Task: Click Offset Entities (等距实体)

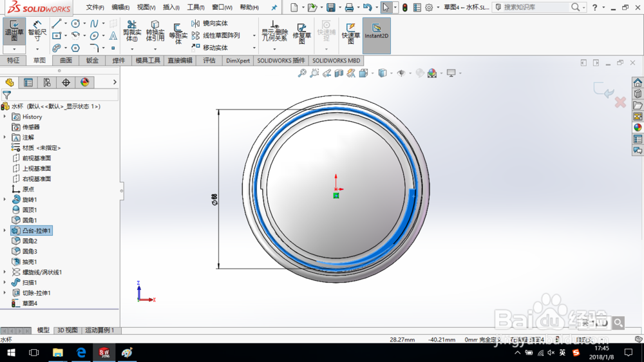Action: tap(178, 33)
